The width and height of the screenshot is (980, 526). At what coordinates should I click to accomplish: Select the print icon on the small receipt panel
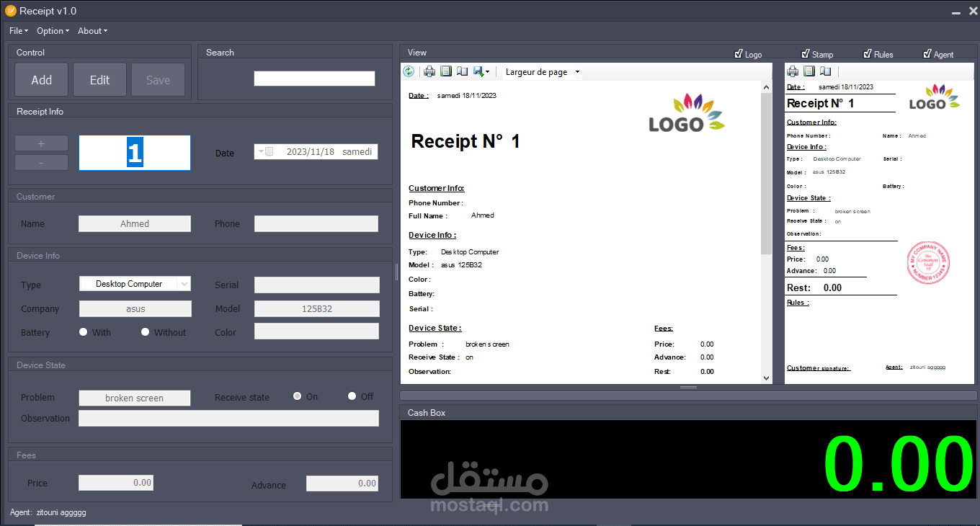coord(793,71)
